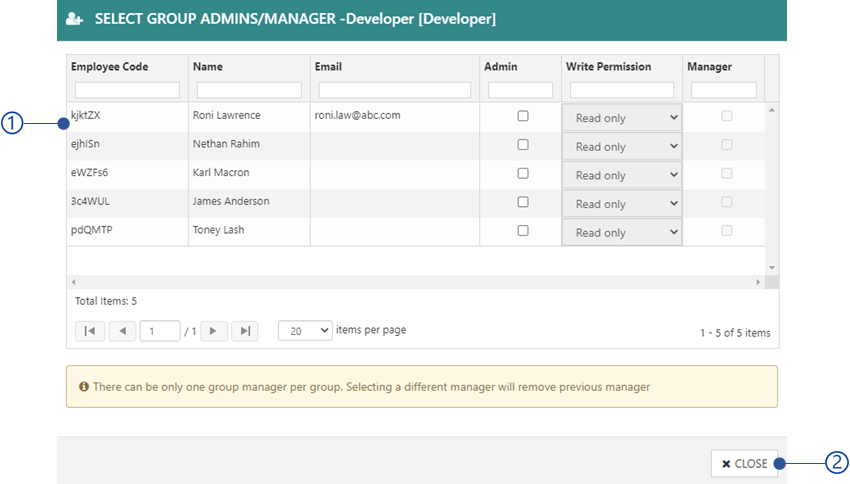The image size is (850, 484).
Task: Click the name Toney Lash
Action: [x=218, y=230]
